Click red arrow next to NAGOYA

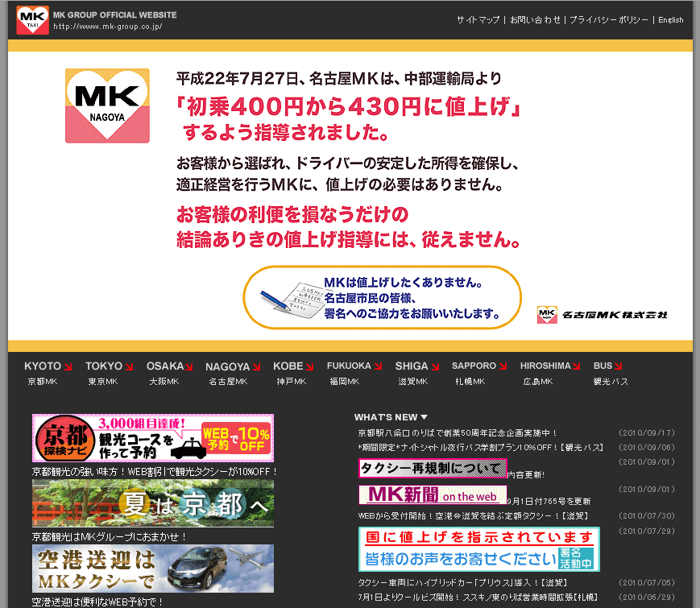coord(256,367)
